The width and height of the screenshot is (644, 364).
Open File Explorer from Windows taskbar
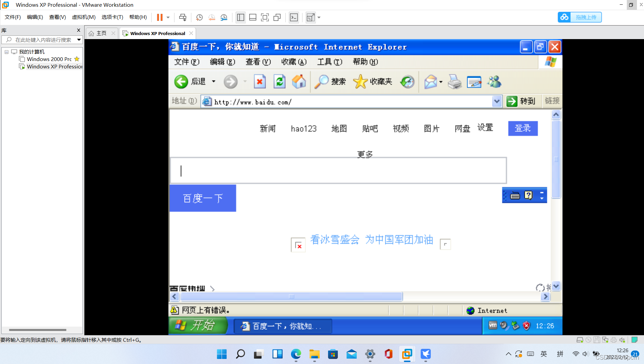coord(314,354)
